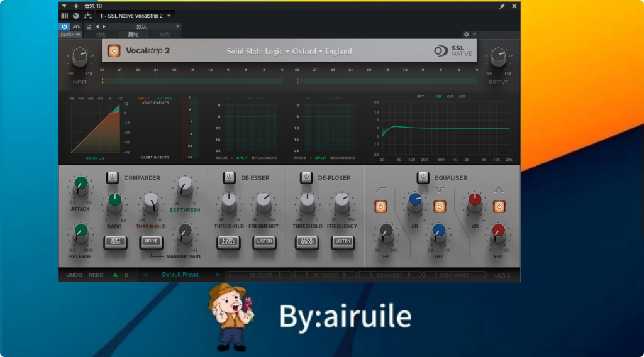
Task: Click the red EQ kHz frequency knob
Action: point(498,233)
